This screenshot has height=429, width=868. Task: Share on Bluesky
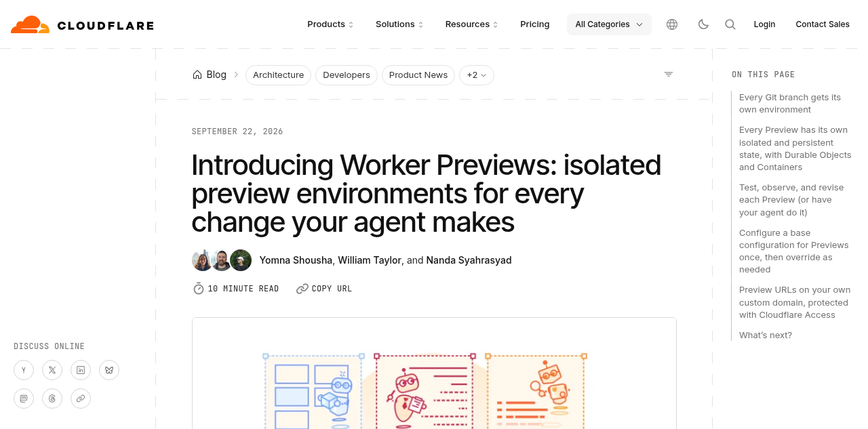[x=109, y=370]
